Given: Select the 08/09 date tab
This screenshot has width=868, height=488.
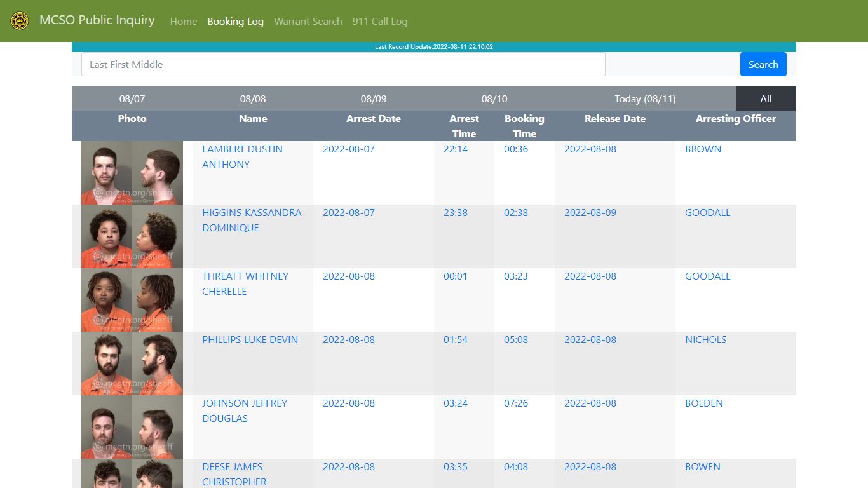Looking at the screenshot, I should click(374, 98).
